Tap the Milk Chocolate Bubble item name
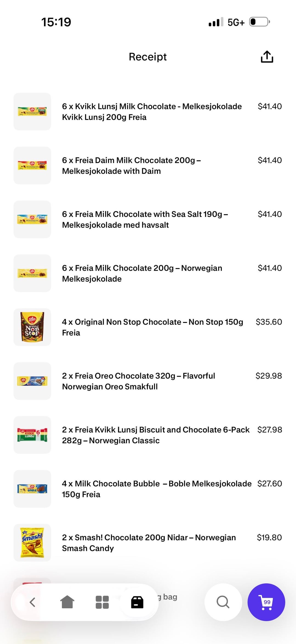This screenshot has width=296, height=644. coord(156,489)
